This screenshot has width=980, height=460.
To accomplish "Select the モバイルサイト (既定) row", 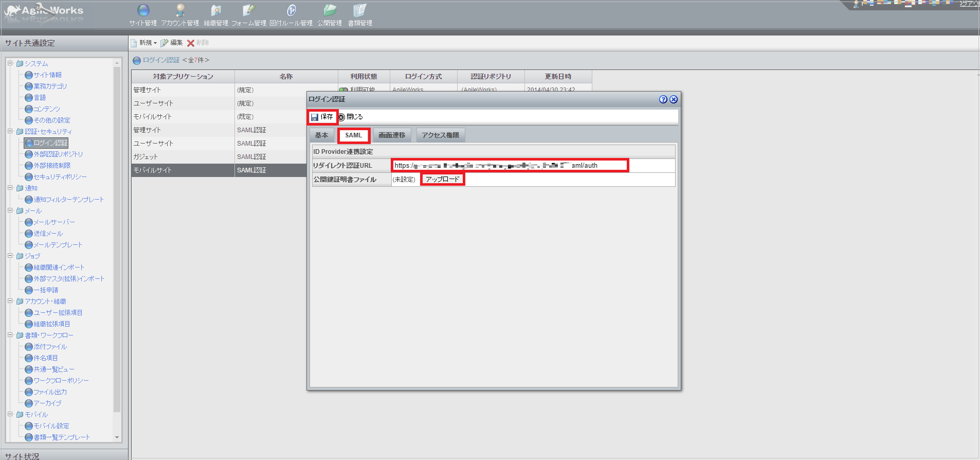I will (x=219, y=117).
